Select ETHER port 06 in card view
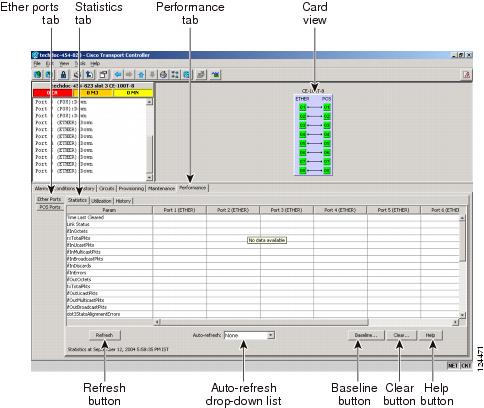This screenshot has width=484, height=408. [x=302, y=153]
